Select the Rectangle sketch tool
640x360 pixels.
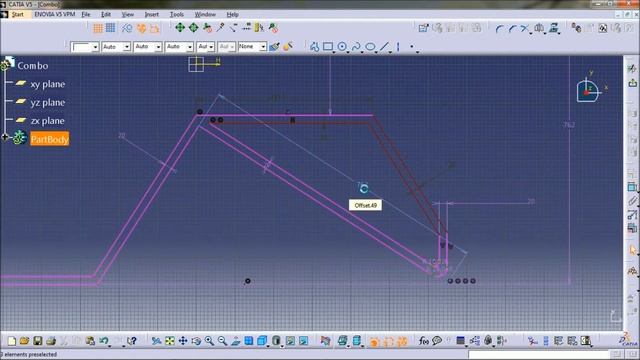click(x=328, y=47)
